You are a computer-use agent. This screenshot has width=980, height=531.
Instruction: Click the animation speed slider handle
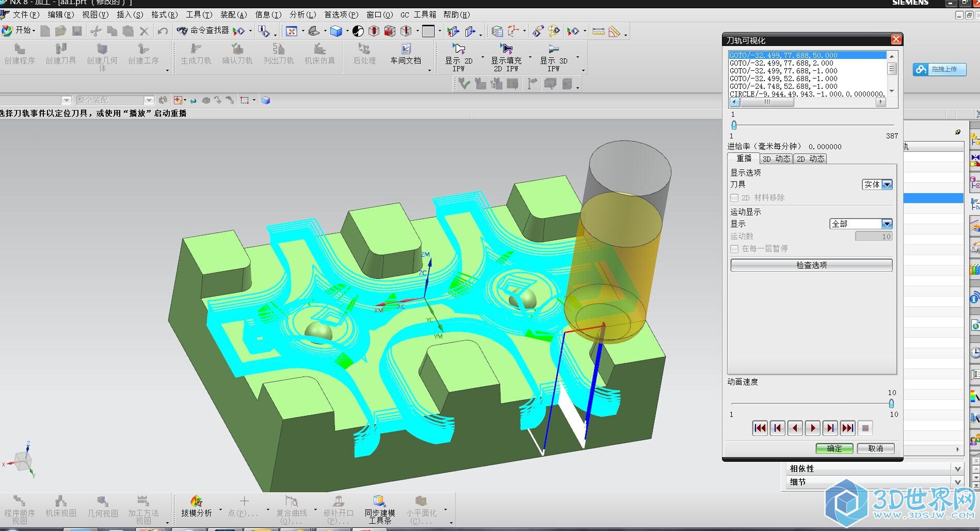(x=891, y=403)
